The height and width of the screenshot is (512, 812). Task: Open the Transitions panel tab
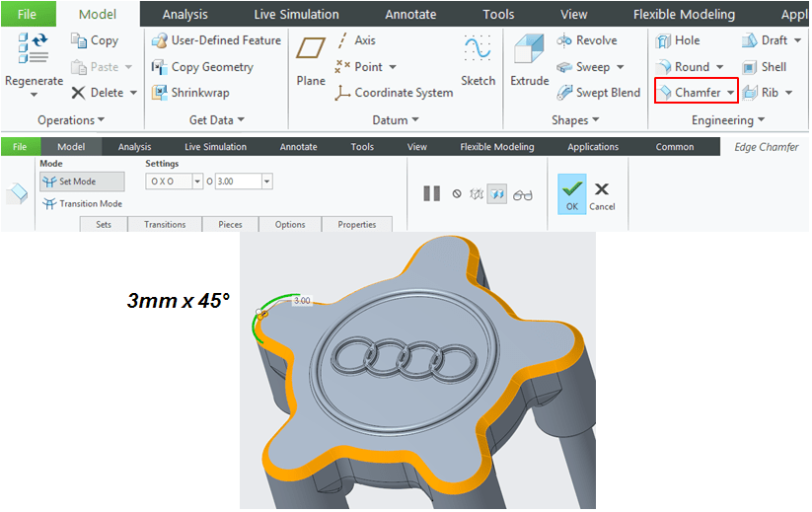pos(165,224)
